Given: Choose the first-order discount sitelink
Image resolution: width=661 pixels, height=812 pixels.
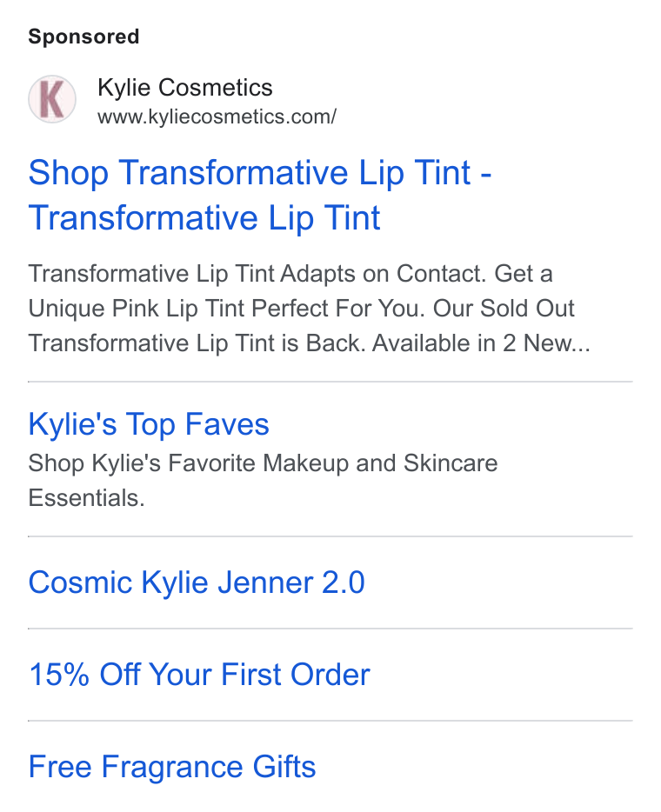Looking at the screenshot, I should pyautogui.click(x=199, y=675).
